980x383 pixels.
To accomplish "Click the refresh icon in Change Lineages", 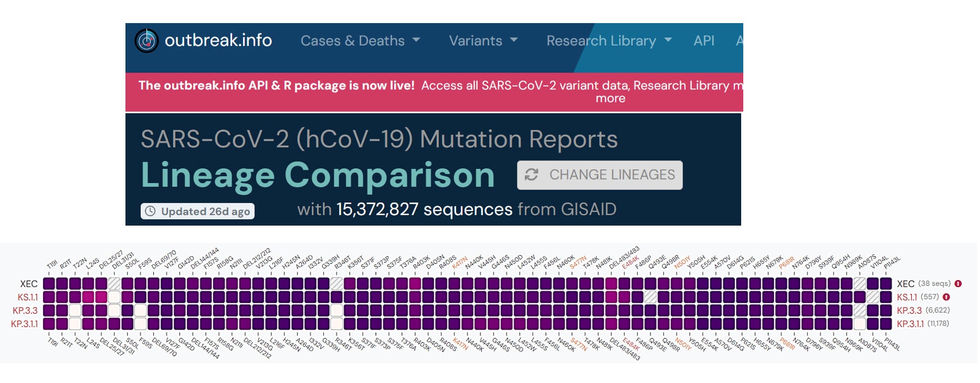I will pos(531,175).
